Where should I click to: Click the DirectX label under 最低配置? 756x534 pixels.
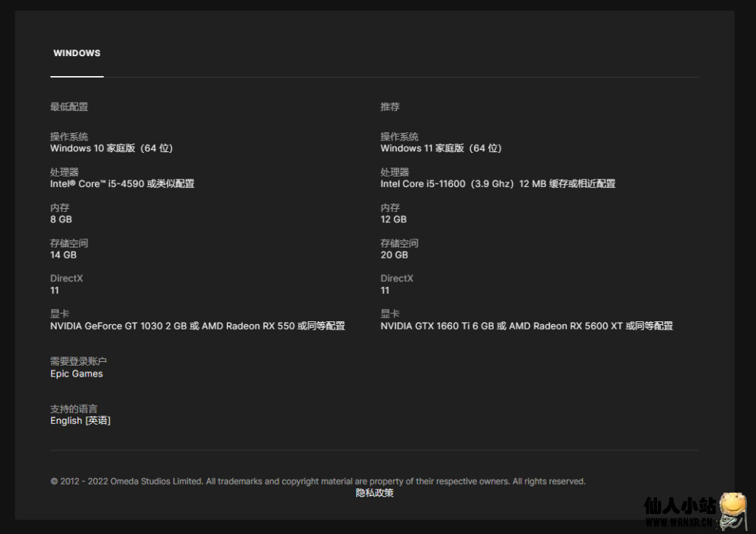66,278
